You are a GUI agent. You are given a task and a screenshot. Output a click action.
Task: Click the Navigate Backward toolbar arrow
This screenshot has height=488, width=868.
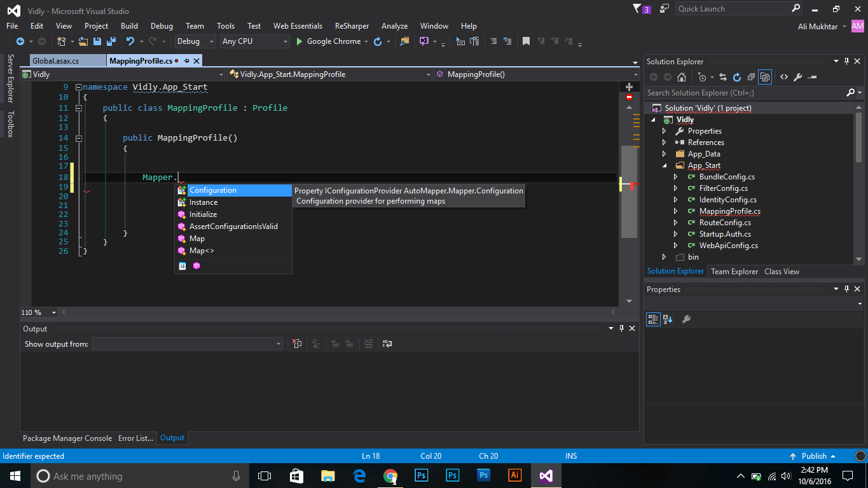[20, 41]
